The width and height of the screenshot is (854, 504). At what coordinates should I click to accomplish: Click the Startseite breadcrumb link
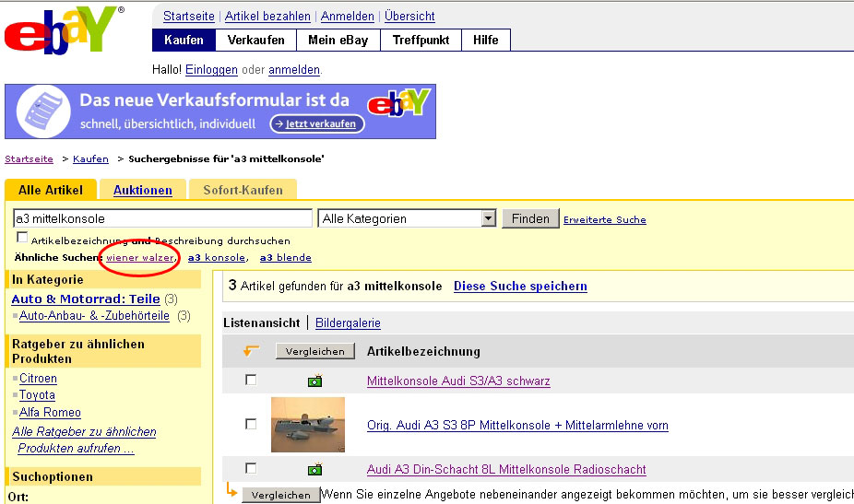click(29, 158)
